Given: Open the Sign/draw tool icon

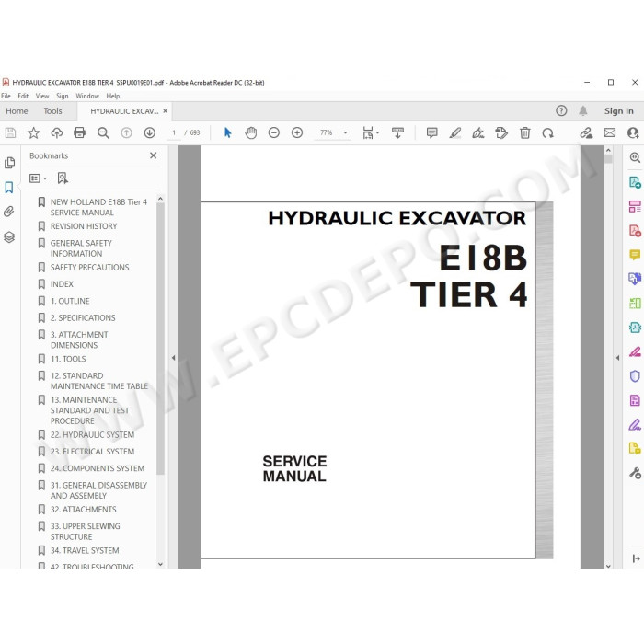Looking at the screenshot, I should [x=478, y=132].
